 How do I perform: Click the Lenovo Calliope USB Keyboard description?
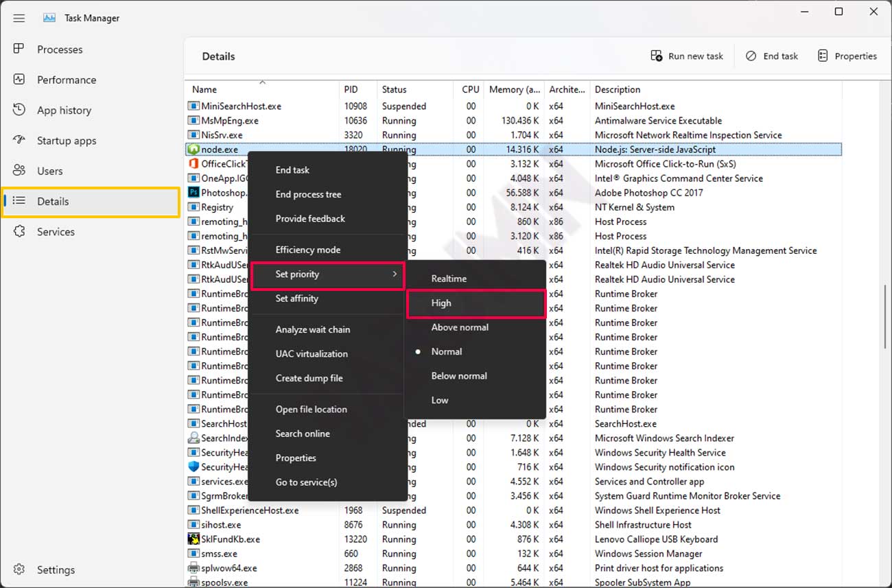click(x=656, y=539)
